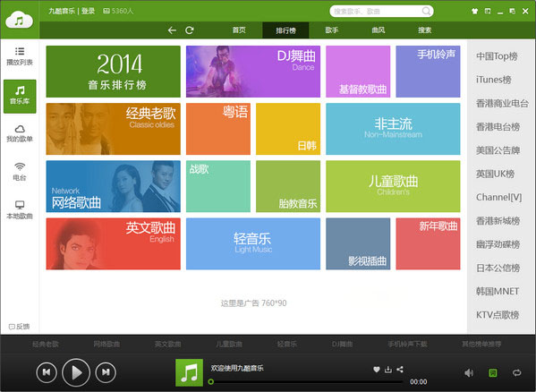This screenshot has width=536, height=392.
Task: Select 香港商业电台 chart
Action: click(x=502, y=103)
